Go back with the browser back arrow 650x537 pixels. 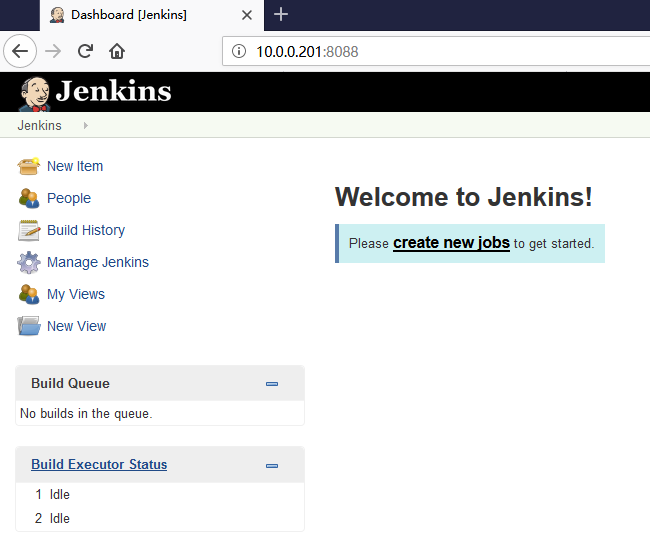point(20,51)
